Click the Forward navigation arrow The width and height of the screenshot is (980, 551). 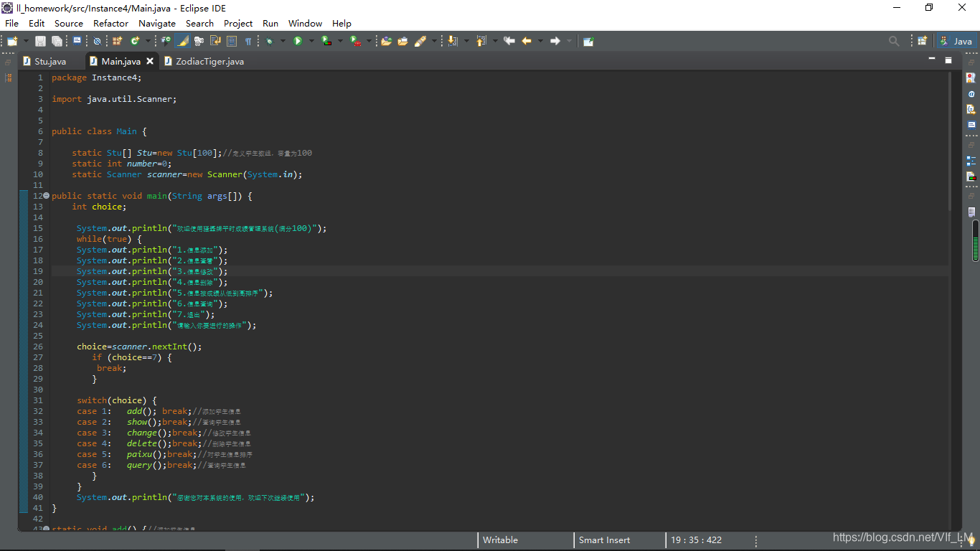pyautogui.click(x=555, y=42)
